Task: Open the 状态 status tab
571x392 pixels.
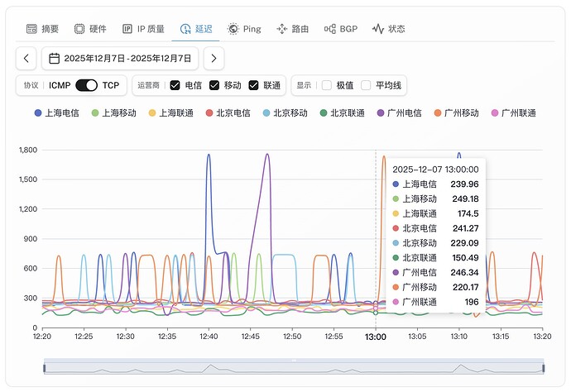Action: coord(389,29)
